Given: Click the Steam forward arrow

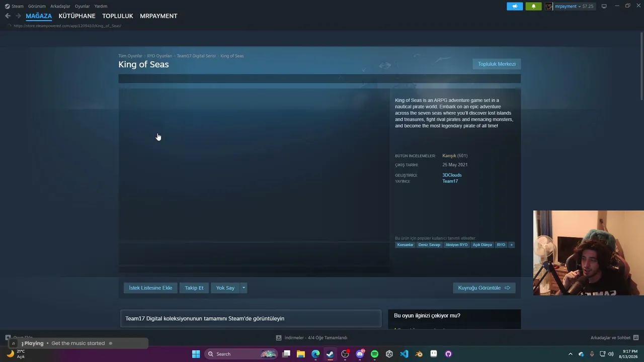Looking at the screenshot, I should click(x=19, y=16).
